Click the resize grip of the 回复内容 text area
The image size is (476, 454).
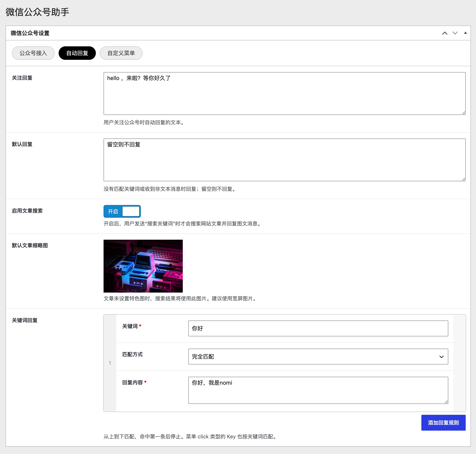point(446,402)
